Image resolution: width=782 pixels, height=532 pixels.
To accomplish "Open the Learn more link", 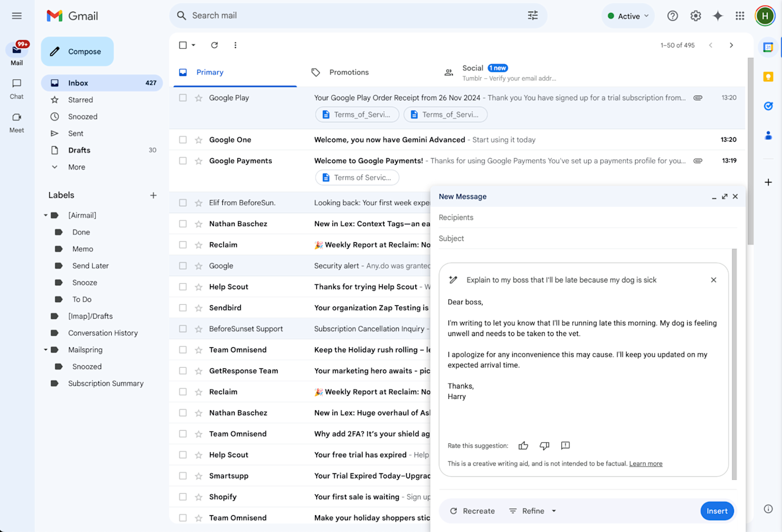I will tap(646, 464).
